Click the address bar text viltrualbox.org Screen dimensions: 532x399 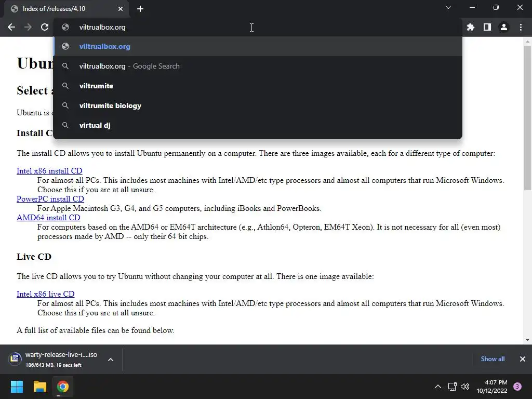(102, 27)
